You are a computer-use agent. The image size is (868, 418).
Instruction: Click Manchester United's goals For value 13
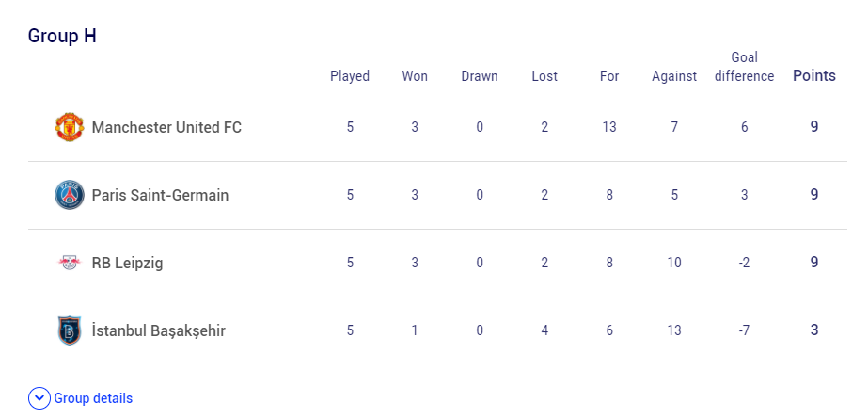(x=609, y=127)
